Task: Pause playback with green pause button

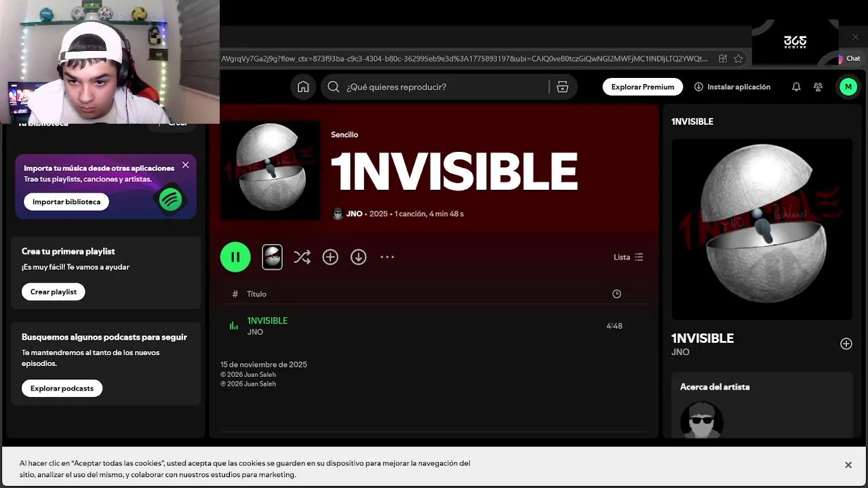Action: coord(235,257)
